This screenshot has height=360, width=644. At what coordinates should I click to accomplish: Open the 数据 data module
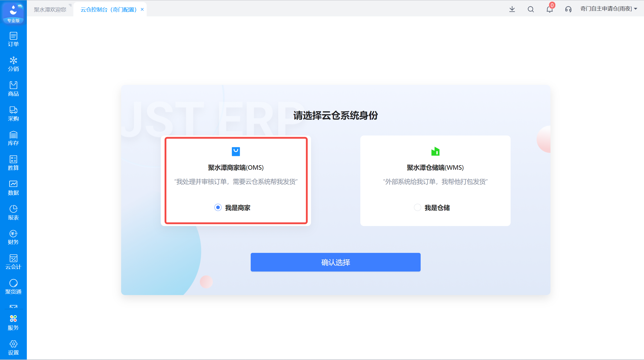pyautogui.click(x=13, y=188)
